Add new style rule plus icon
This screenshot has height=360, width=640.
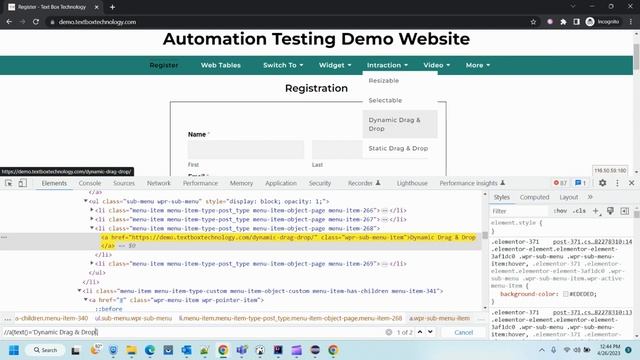coord(596,211)
